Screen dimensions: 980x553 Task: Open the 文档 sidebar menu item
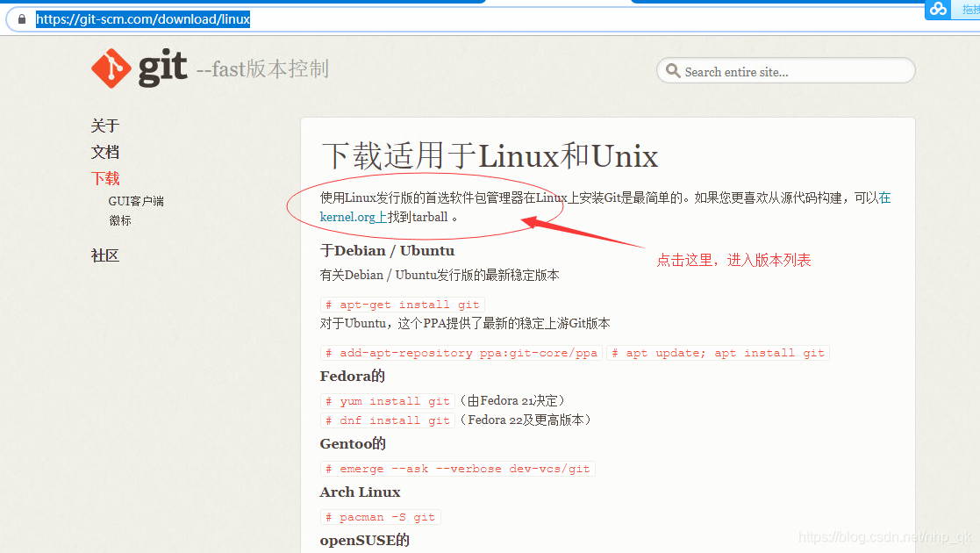pyautogui.click(x=105, y=152)
